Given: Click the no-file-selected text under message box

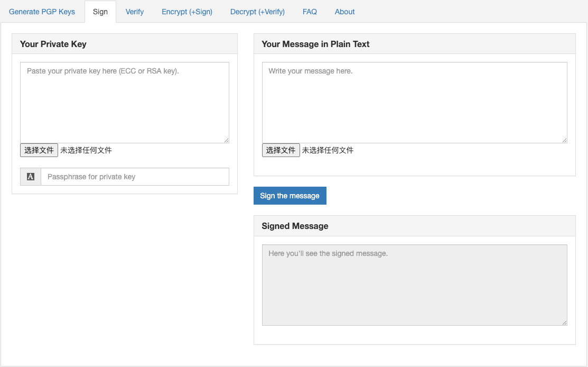Looking at the screenshot, I should tap(328, 150).
